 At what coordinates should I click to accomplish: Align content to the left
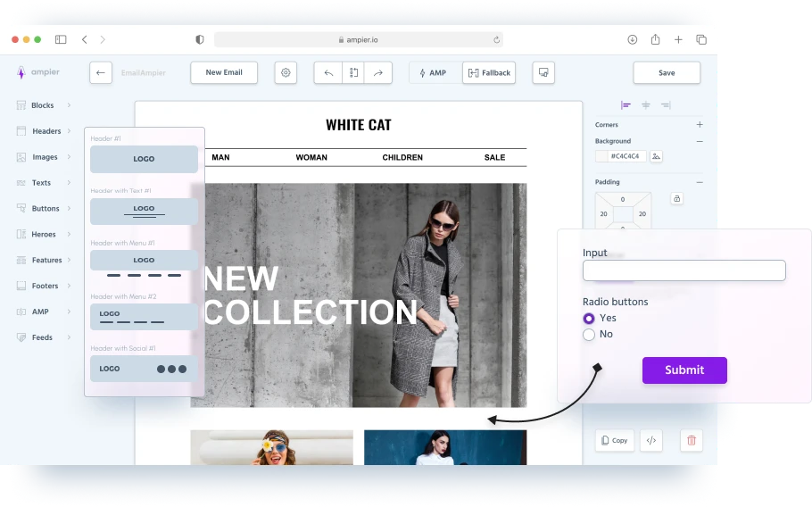[x=626, y=105]
